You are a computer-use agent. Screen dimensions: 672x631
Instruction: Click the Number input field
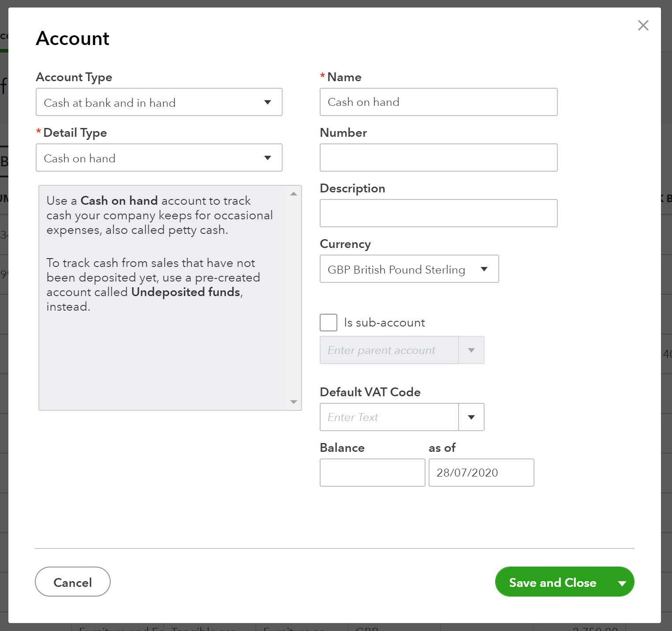[x=438, y=158]
